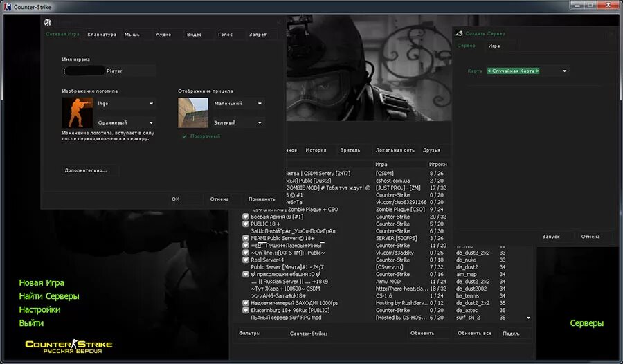Open the Дополнительно... advanced options
Viewport: 623px width, 364px height.
pos(90,170)
